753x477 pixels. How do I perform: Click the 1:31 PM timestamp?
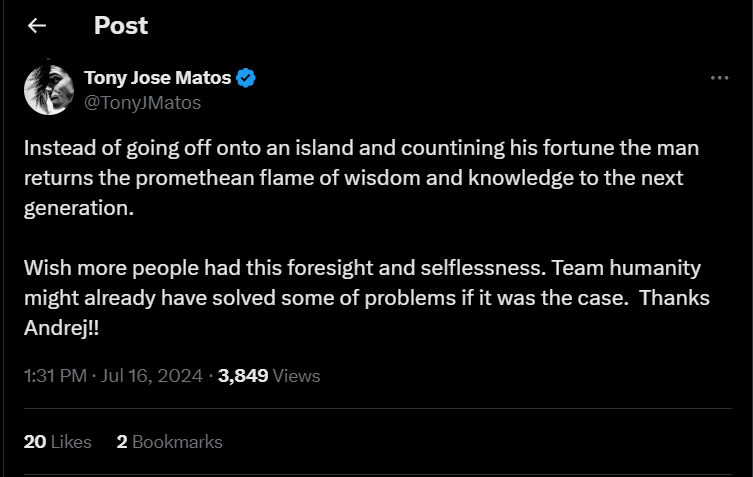pos(52,376)
